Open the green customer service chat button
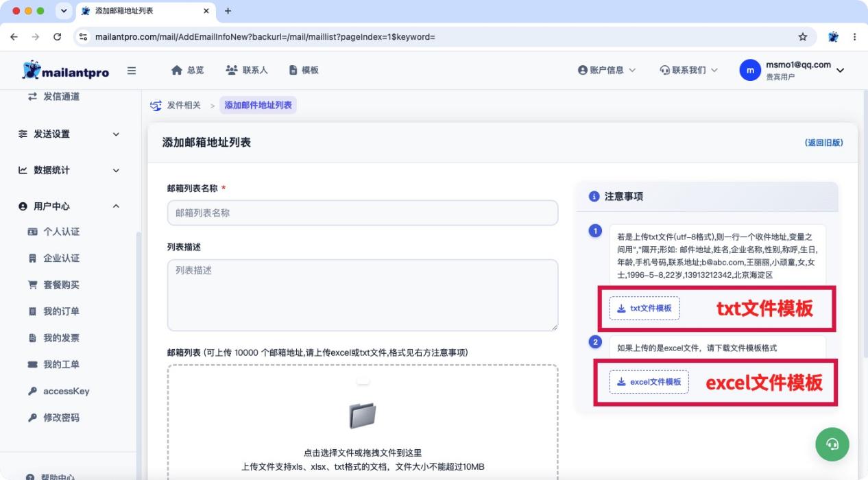This screenshot has height=480, width=868. pyautogui.click(x=832, y=444)
